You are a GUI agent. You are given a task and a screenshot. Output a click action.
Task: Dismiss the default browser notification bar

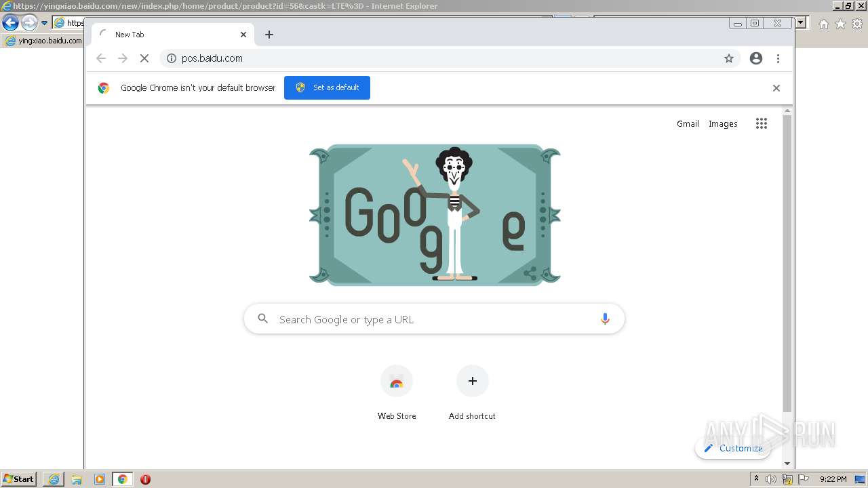[776, 88]
